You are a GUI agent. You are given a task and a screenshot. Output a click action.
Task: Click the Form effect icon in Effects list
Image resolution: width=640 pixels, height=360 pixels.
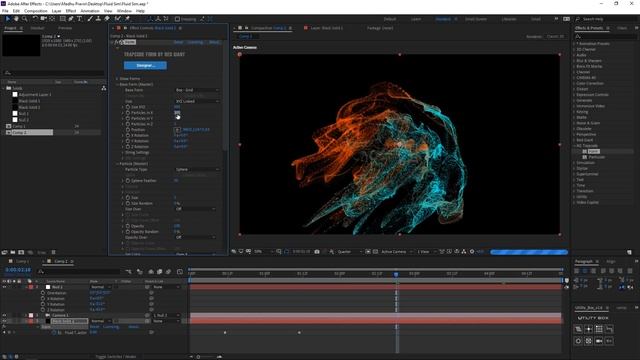584,151
